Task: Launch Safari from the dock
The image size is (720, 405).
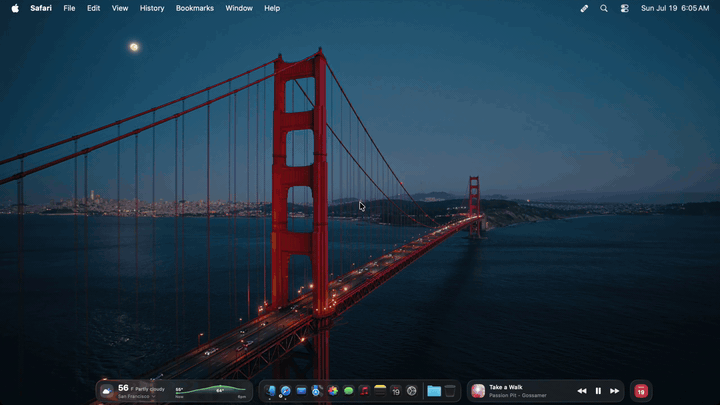Action: tap(286, 391)
